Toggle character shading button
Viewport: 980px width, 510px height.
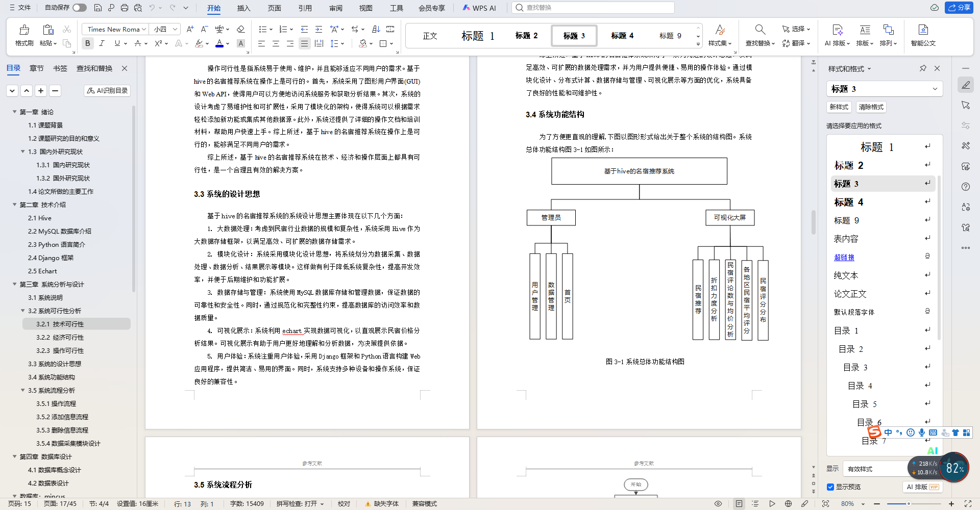coord(241,43)
